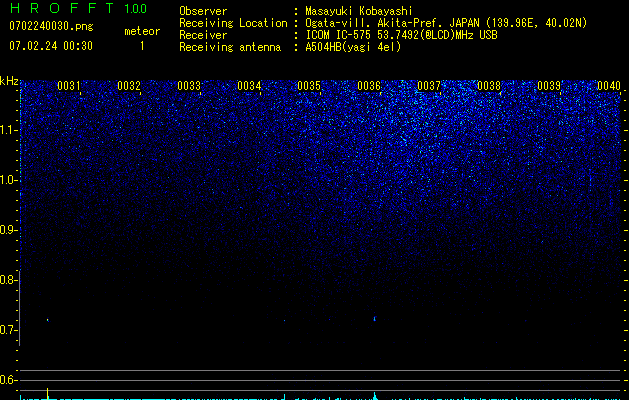Click the 0.9 frequency axis label
This screenshot has width=629, height=400.
click(x=8, y=230)
